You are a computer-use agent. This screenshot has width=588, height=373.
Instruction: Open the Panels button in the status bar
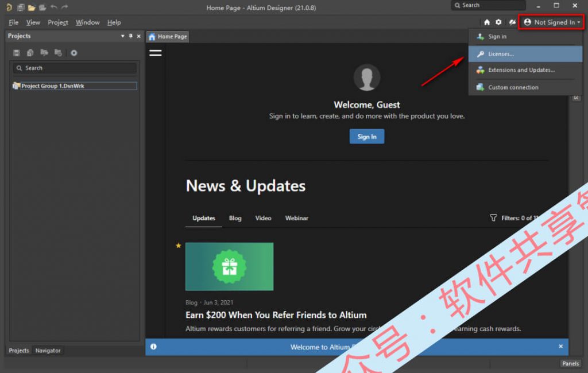(x=570, y=364)
